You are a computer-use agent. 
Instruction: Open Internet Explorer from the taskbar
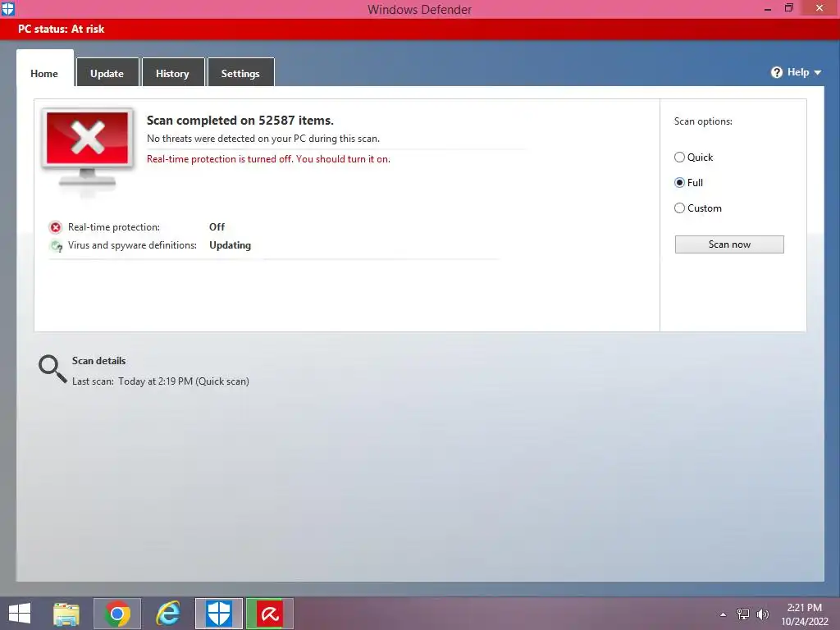168,614
